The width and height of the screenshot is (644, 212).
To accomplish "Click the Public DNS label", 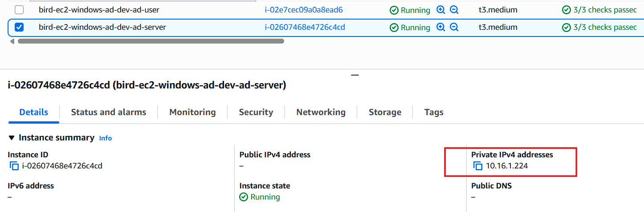I will click(x=492, y=186).
